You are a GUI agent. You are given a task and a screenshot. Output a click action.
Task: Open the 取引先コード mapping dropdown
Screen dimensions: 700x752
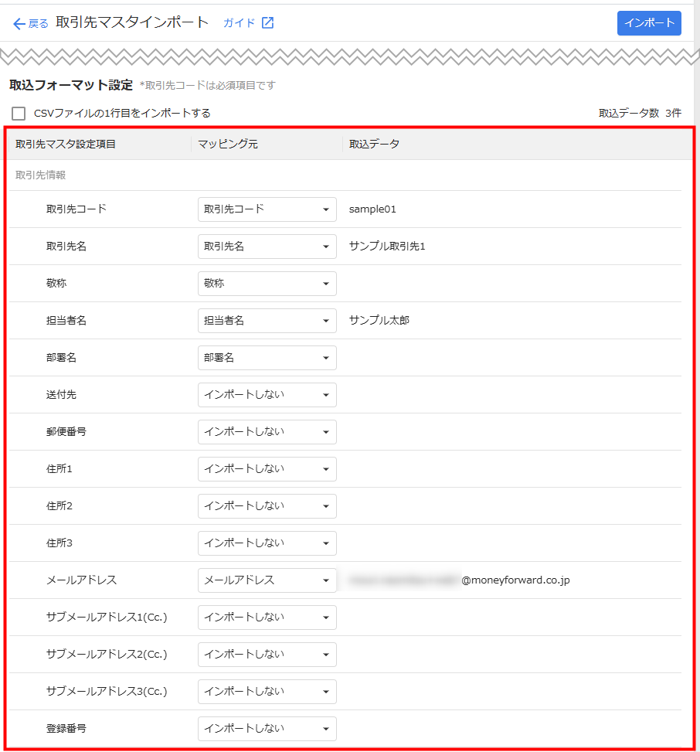267,209
